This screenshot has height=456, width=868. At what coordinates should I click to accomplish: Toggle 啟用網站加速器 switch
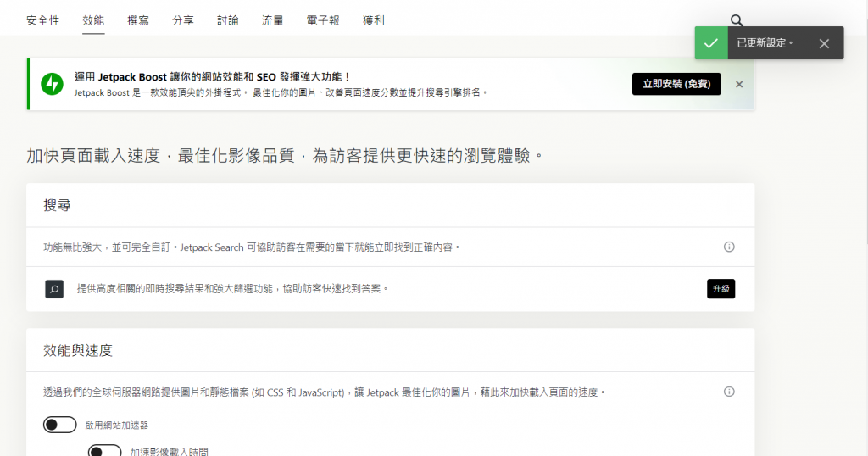60,425
